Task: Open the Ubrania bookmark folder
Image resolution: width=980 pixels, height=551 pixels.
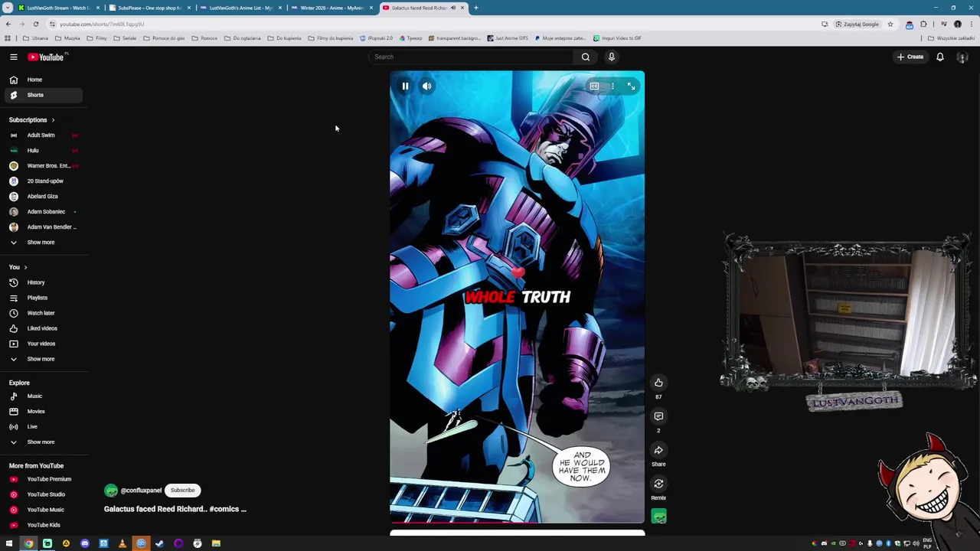Action: pos(35,38)
